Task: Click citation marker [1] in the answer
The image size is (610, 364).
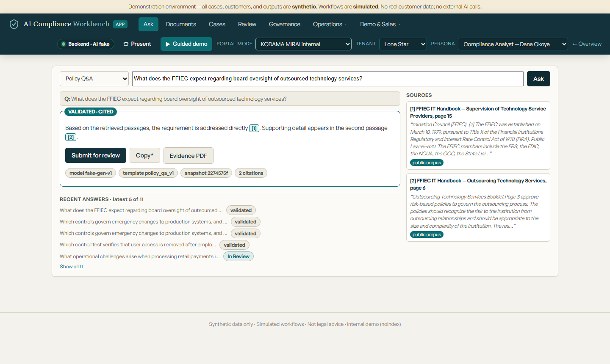Action: pyautogui.click(x=254, y=128)
